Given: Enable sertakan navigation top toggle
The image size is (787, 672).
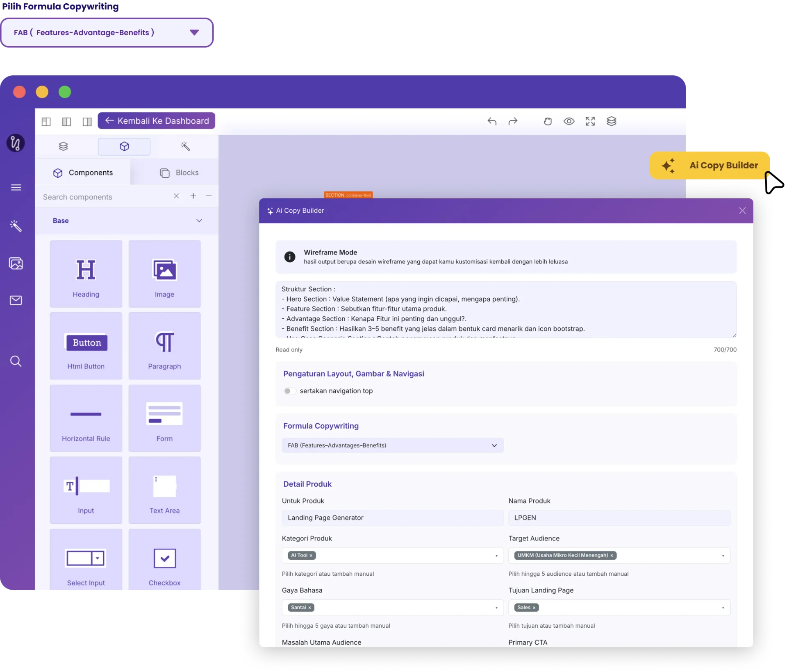Looking at the screenshot, I should (x=289, y=391).
